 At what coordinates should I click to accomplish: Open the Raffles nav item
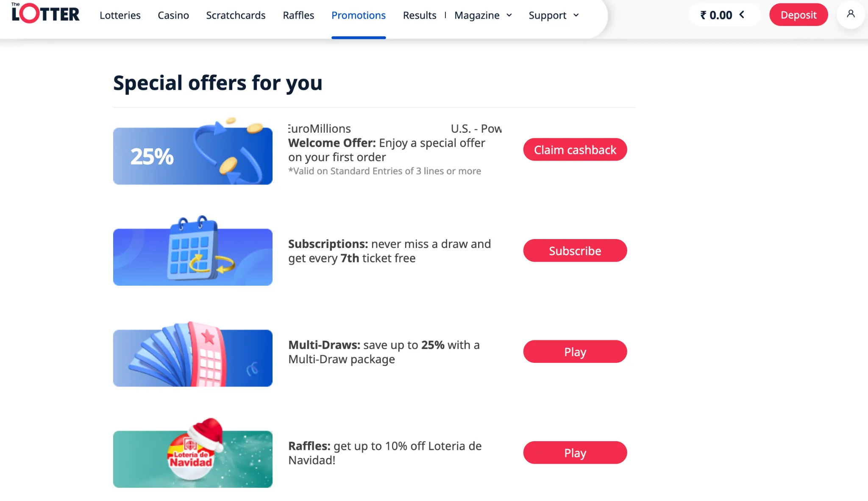click(x=298, y=15)
